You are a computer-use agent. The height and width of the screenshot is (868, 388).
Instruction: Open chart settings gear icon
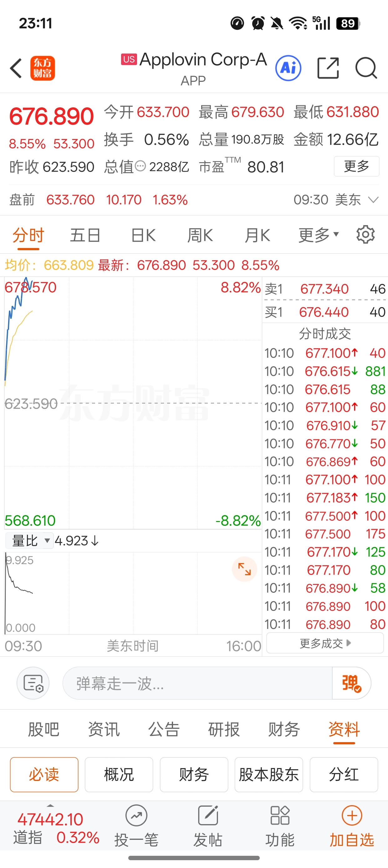click(365, 235)
